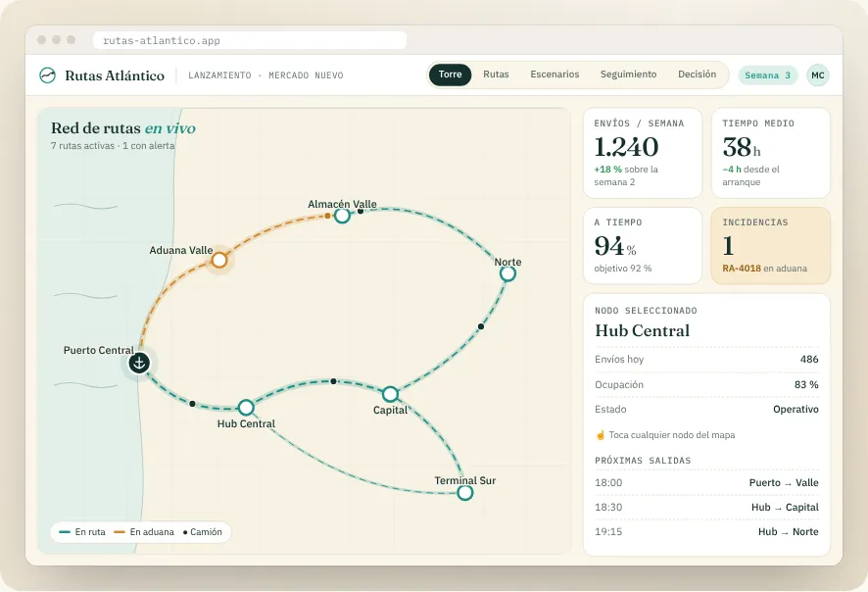Viewport: 868px width, 592px height.
Task: Click the 19:15 Hub → Norte departure
Action: click(706, 531)
